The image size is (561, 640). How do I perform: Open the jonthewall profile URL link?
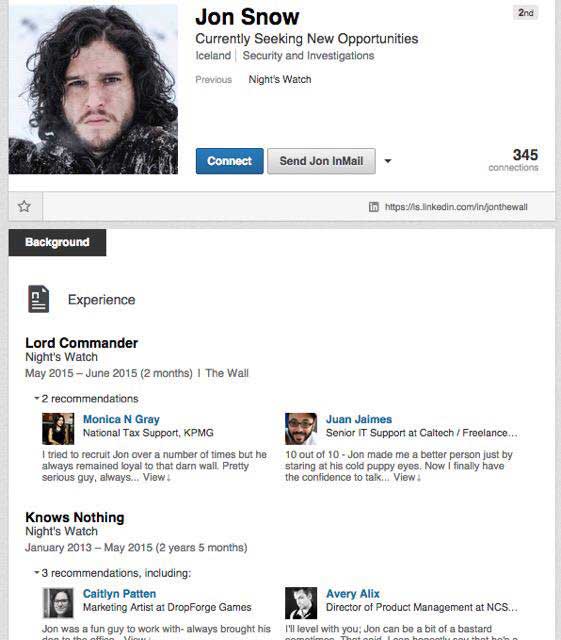[456, 207]
